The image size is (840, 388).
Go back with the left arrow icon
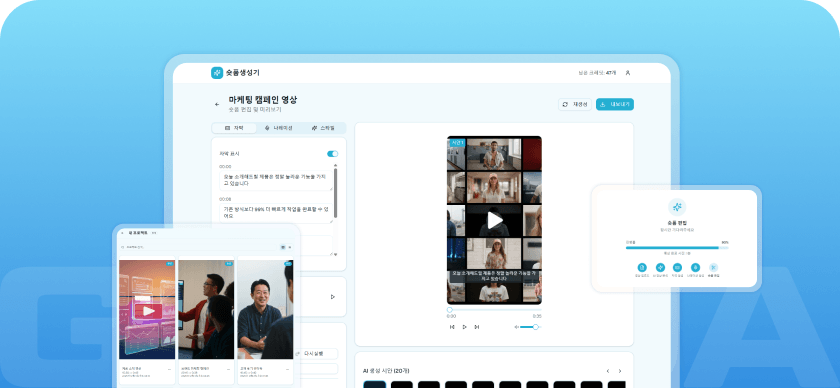click(217, 105)
